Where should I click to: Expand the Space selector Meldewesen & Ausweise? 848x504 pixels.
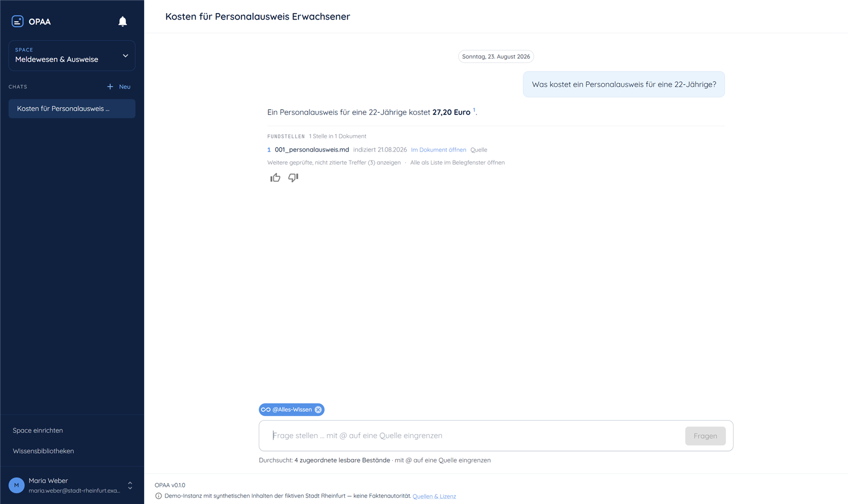tap(72, 56)
